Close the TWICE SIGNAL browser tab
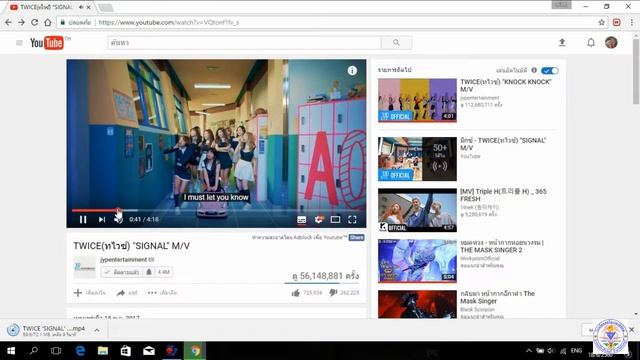 pos(89,7)
